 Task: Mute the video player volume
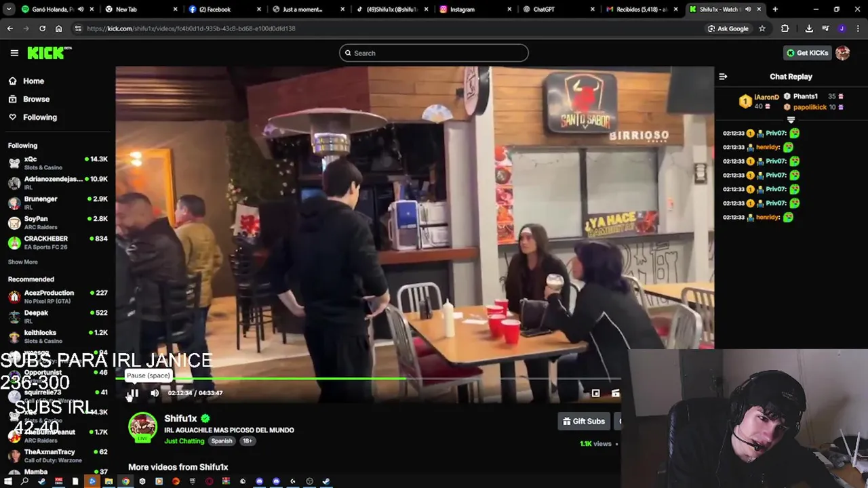[155, 393]
